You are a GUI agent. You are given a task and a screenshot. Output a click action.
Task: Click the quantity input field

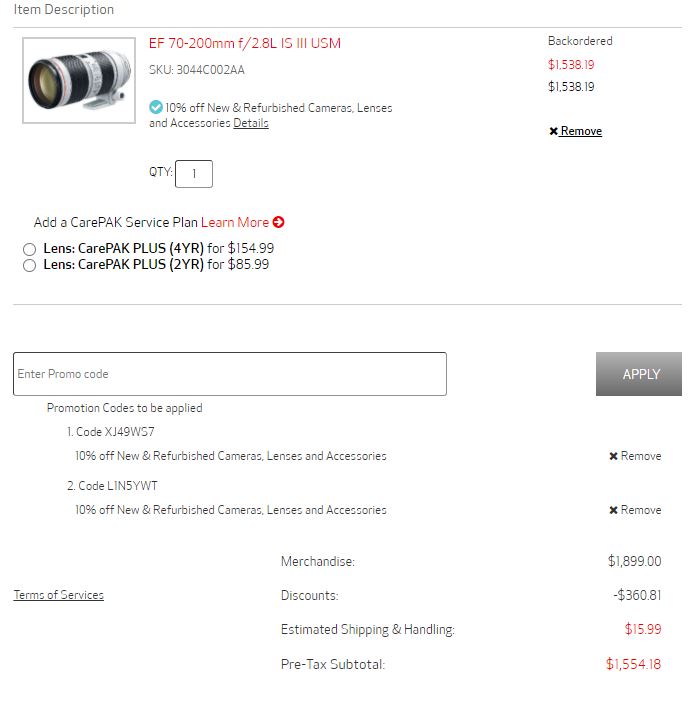tap(194, 174)
